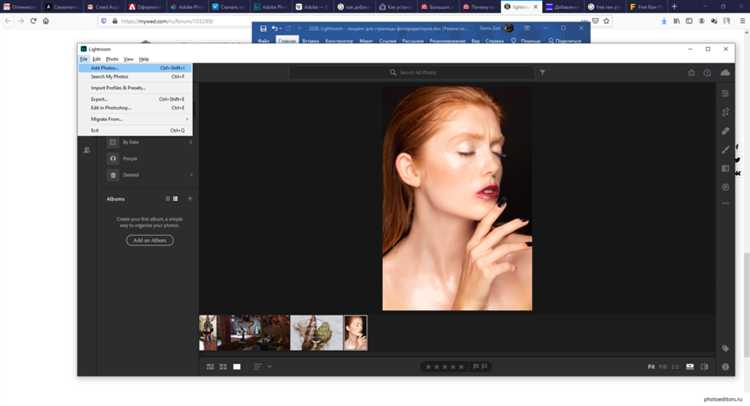Switch Albums to list view

[x=168, y=198]
